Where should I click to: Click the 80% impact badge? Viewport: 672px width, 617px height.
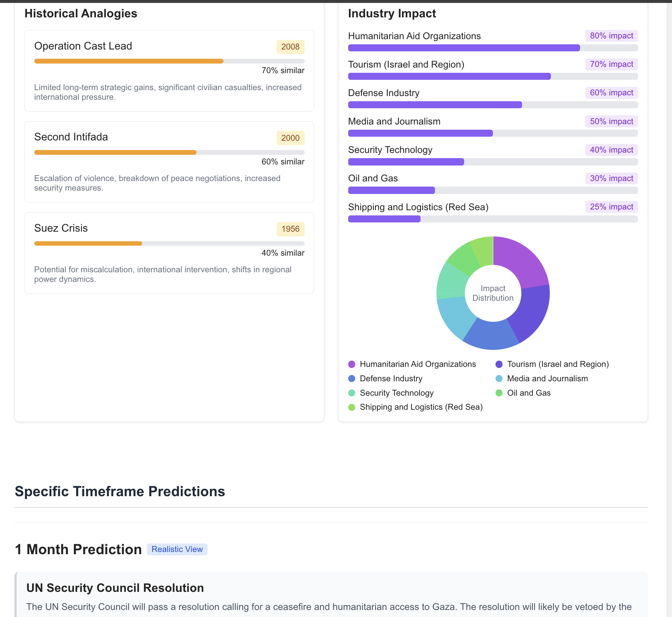(x=611, y=36)
